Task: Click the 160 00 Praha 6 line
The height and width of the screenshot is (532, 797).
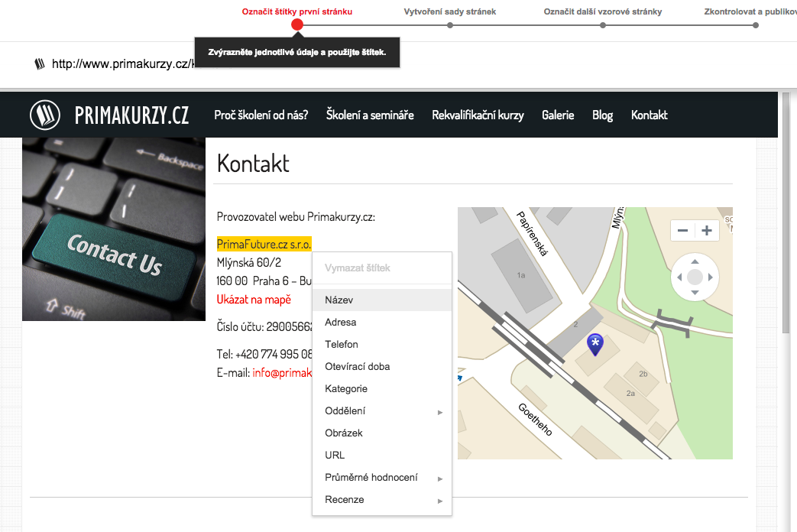Action: coord(264,281)
